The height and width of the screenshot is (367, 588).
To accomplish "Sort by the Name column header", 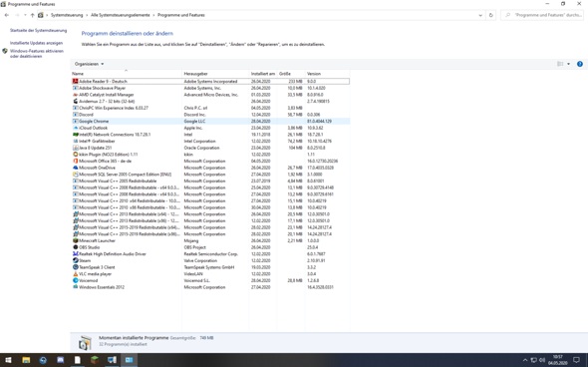I will (126, 74).
